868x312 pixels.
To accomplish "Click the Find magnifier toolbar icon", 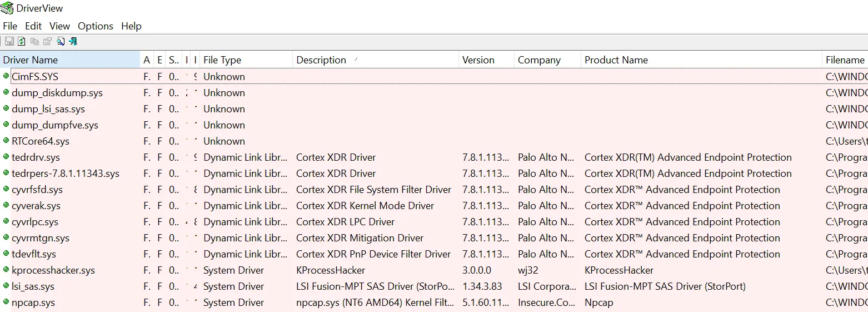I will [61, 42].
